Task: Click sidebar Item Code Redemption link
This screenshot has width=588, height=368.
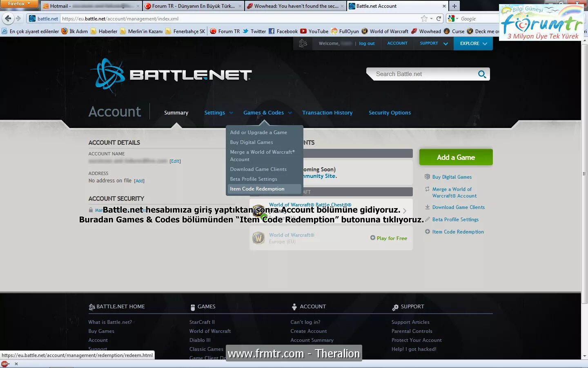Action: click(458, 232)
